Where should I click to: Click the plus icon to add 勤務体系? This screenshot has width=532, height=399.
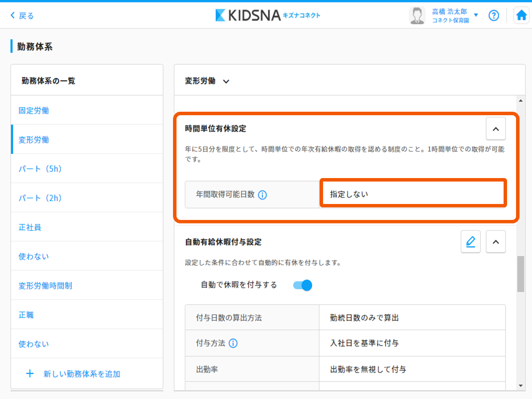tap(30, 374)
